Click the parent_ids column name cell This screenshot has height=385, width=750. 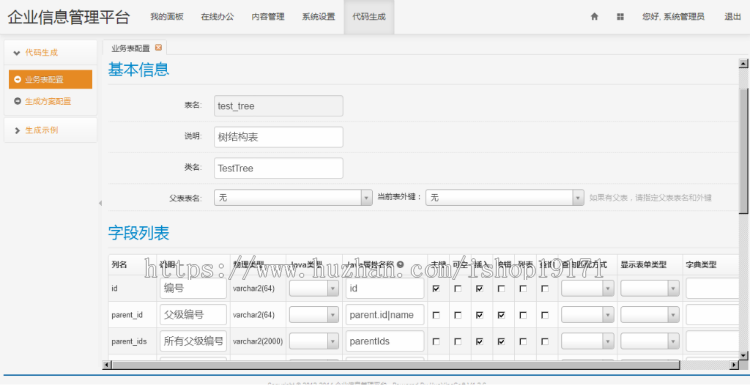(129, 341)
